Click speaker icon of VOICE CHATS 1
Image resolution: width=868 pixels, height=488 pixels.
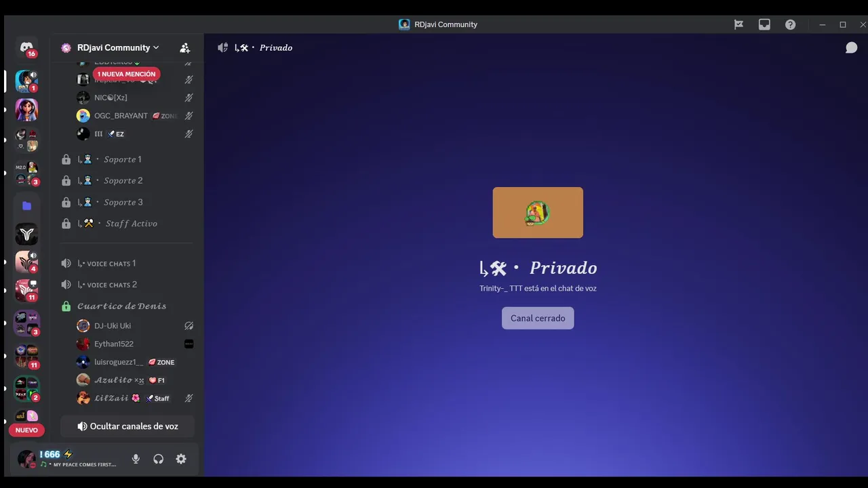[66, 263]
